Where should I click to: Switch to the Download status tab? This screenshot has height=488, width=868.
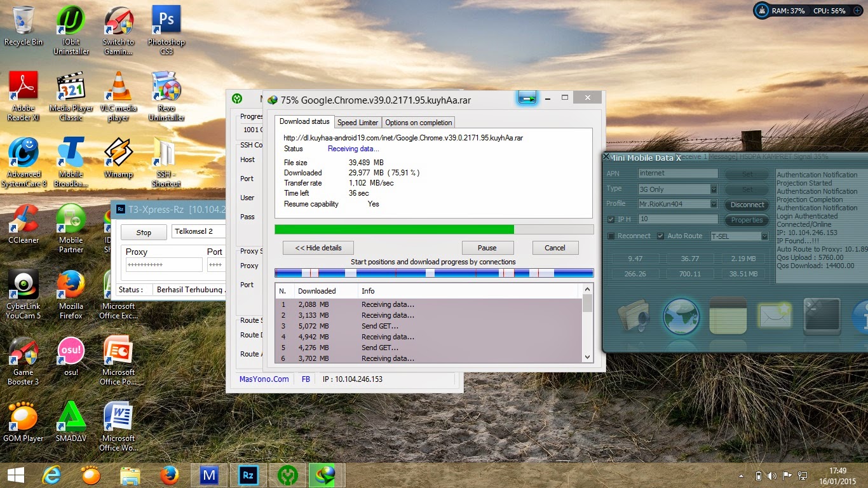304,121
